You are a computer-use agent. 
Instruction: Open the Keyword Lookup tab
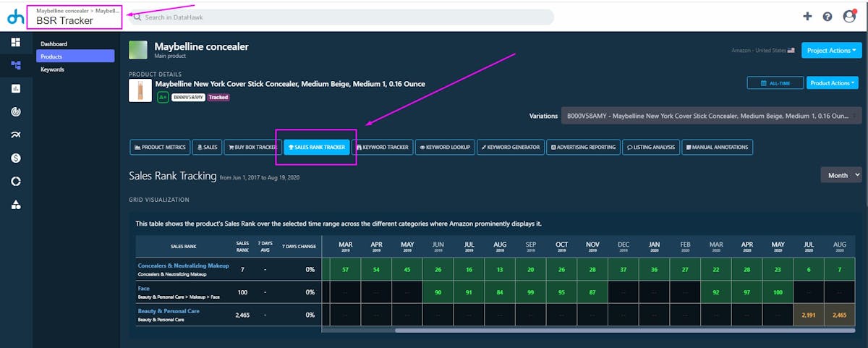click(x=445, y=147)
